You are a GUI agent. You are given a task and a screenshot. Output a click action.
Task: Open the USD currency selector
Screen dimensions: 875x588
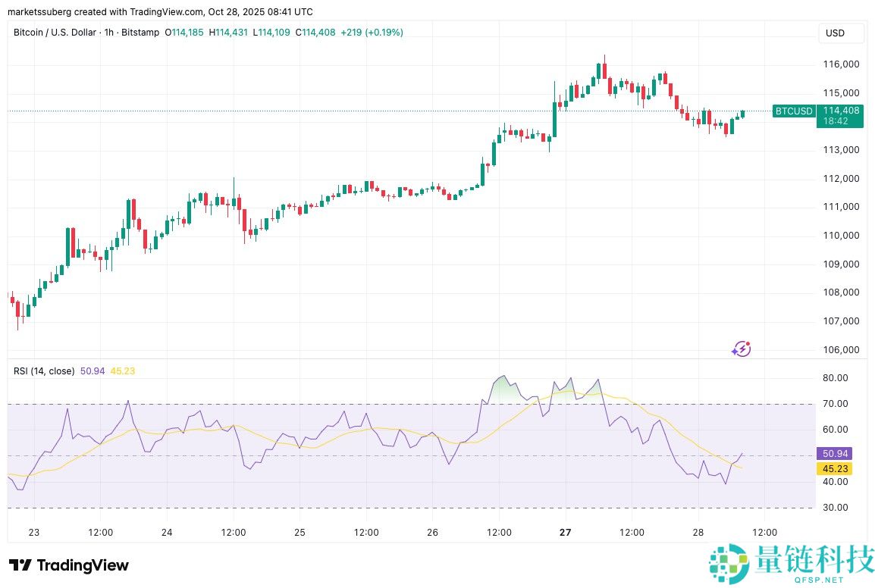842,33
